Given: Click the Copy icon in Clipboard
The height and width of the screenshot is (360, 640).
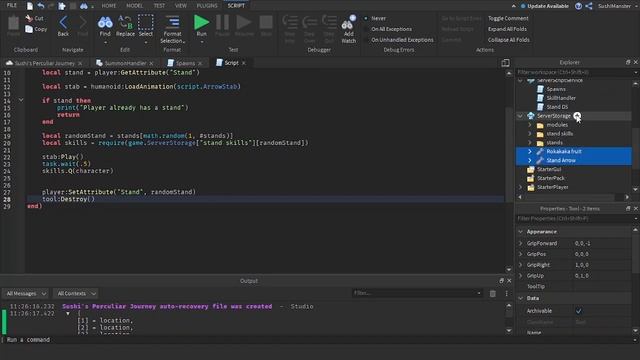Looking at the screenshot, I should [x=29, y=29].
